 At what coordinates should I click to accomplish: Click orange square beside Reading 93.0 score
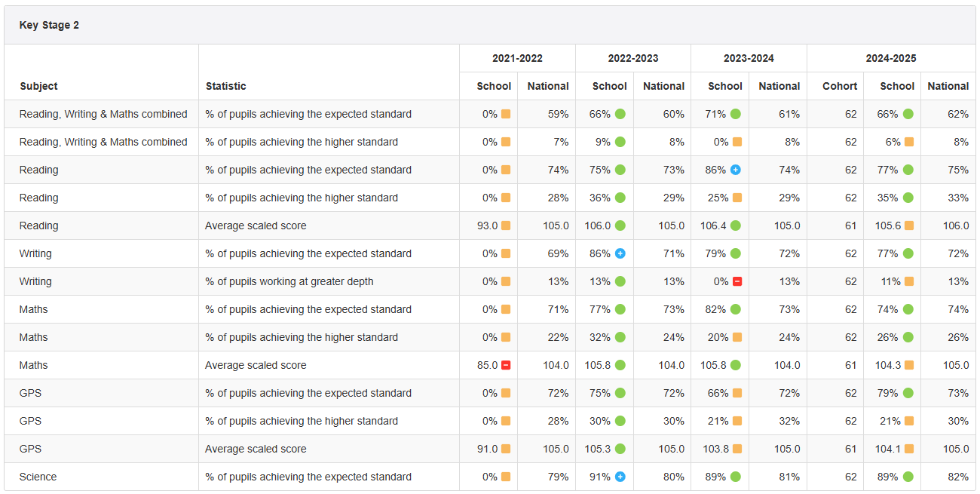506,226
